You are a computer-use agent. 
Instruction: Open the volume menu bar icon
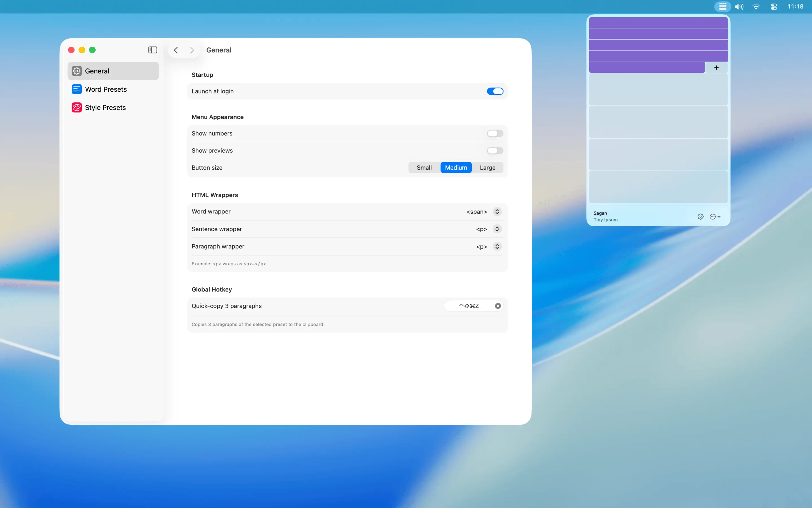pos(739,6)
